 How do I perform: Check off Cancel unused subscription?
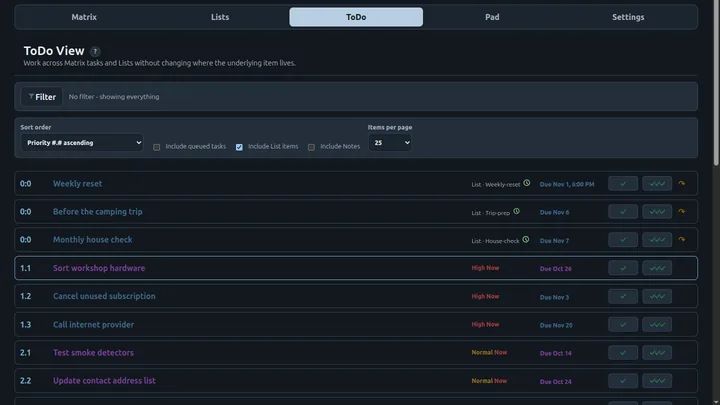coord(623,296)
